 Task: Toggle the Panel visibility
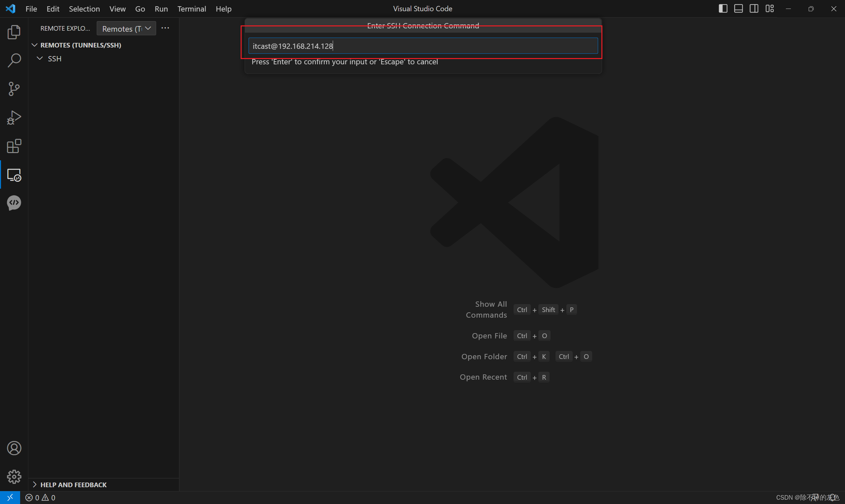[738, 9]
